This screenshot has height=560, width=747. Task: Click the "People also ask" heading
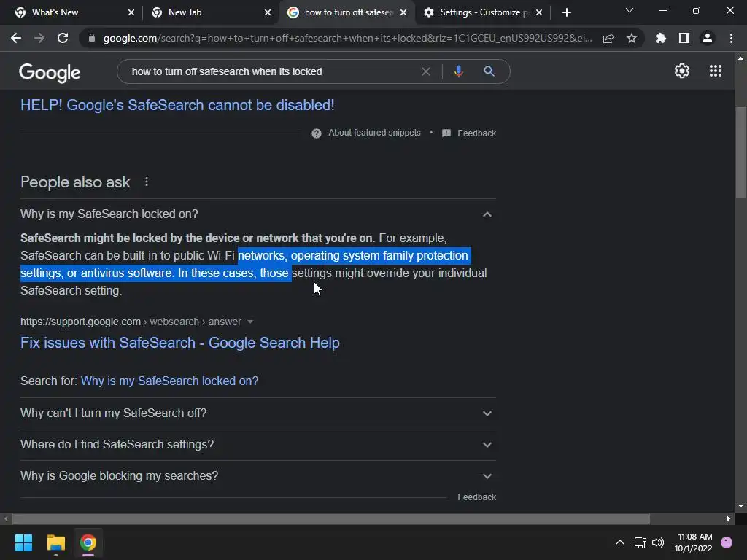click(75, 182)
